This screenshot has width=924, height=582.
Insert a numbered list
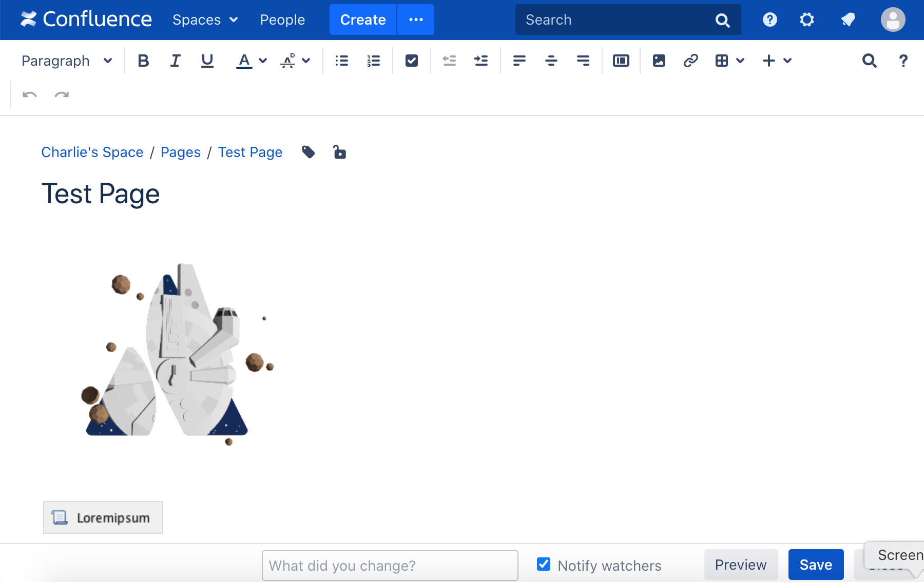coord(374,61)
